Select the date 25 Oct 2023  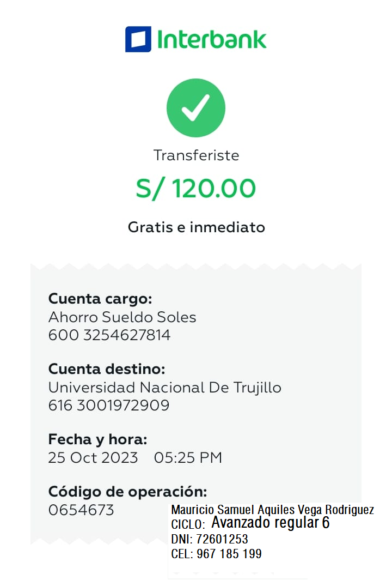pyautogui.click(x=93, y=457)
